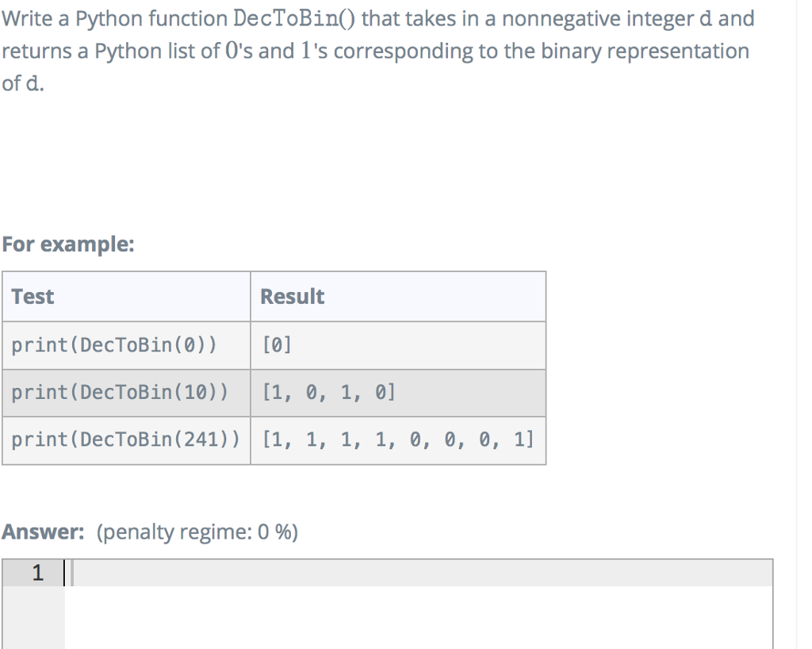The width and height of the screenshot is (812, 649).
Task: Click the penalty regime 0 % text
Action: [196, 532]
